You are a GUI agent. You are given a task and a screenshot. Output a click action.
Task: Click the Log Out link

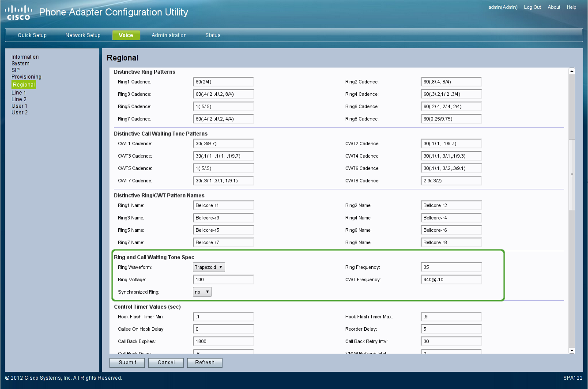point(532,8)
